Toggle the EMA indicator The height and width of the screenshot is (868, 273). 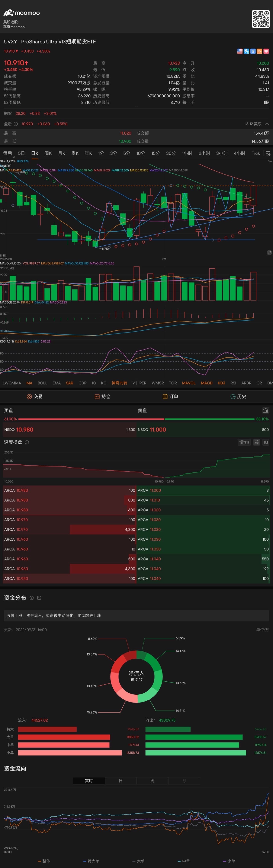(57, 383)
